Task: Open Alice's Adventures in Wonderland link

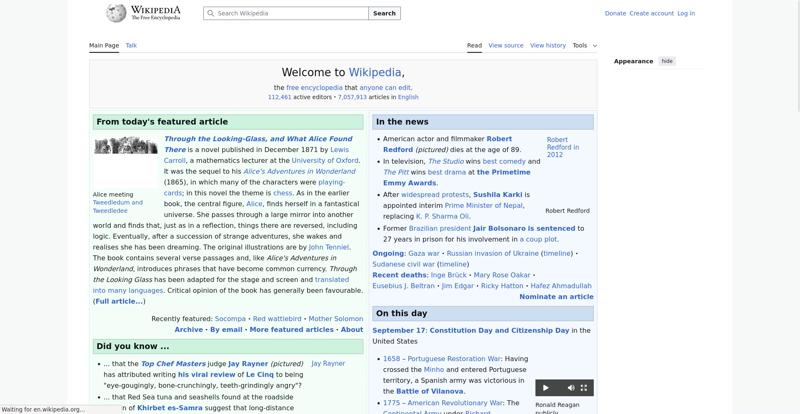Action: coord(299,172)
